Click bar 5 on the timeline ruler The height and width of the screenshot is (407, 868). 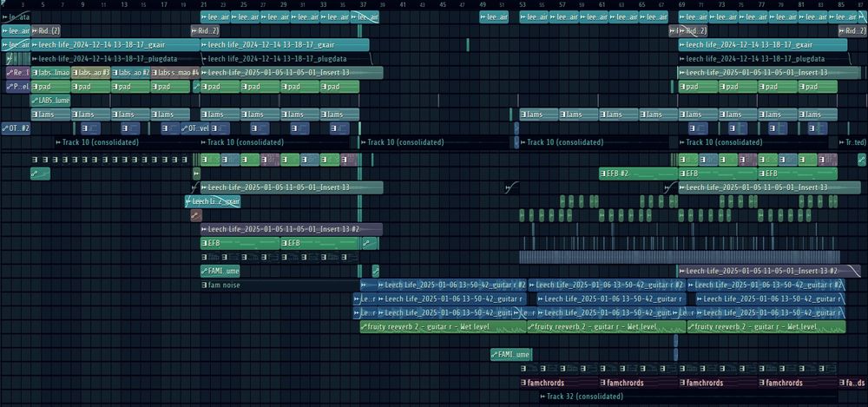pyautogui.click(x=42, y=4)
